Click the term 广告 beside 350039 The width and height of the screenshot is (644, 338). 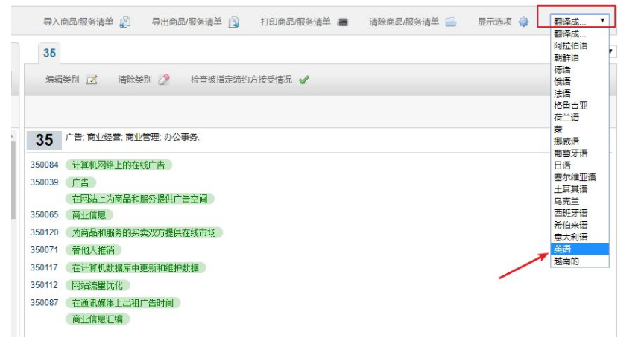point(81,182)
